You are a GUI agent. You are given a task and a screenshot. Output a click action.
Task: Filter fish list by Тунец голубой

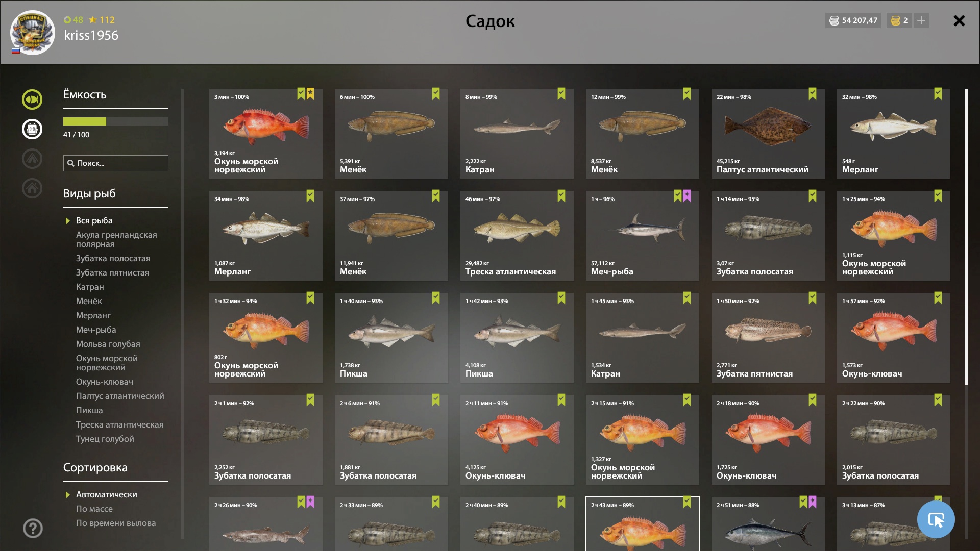pyautogui.click(x=105, y=439)
